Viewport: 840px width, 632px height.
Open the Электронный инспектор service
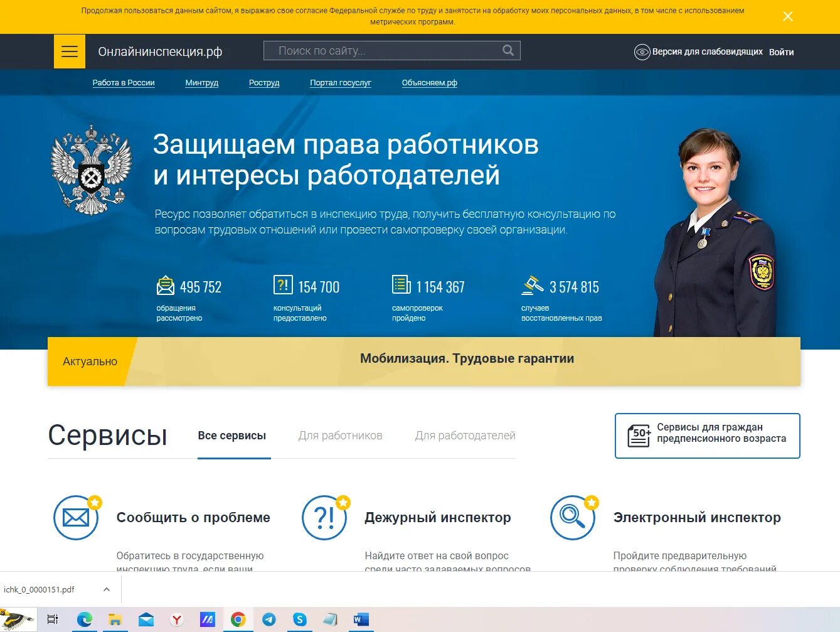[697, 518]
